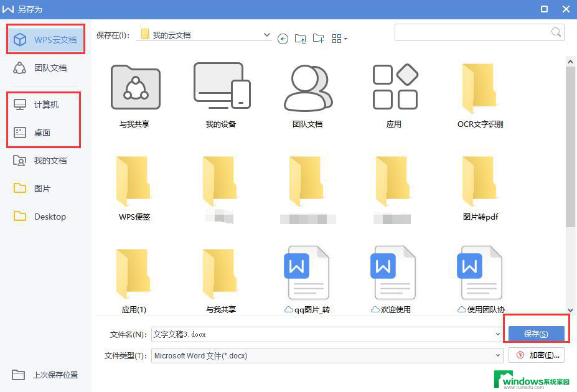Select the qq图片_转 document
Screen dimensions: 577x392
(307, 279)
